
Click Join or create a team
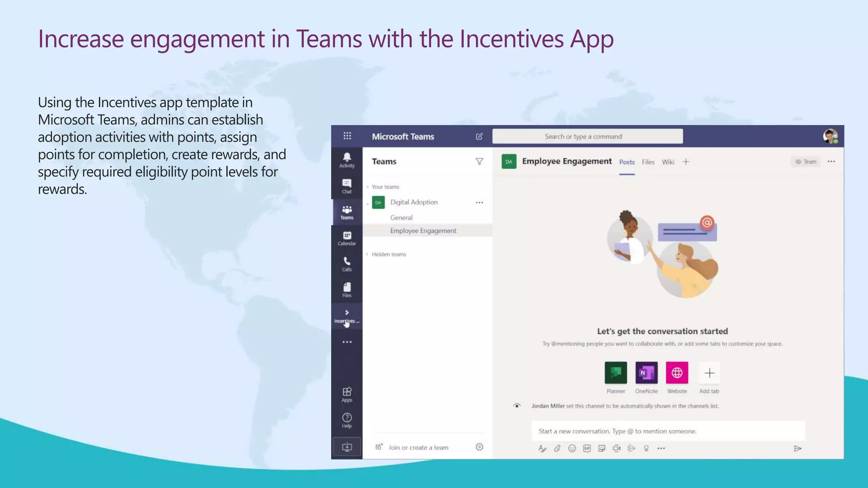(418, 447)
